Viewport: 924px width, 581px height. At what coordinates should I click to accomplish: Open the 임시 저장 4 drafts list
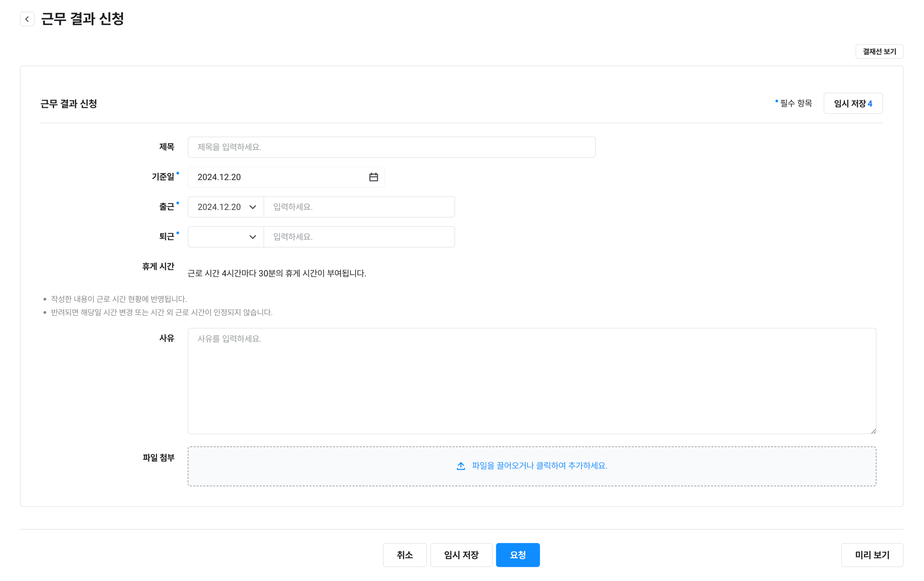pyautogui.click(x=853, y=103)
